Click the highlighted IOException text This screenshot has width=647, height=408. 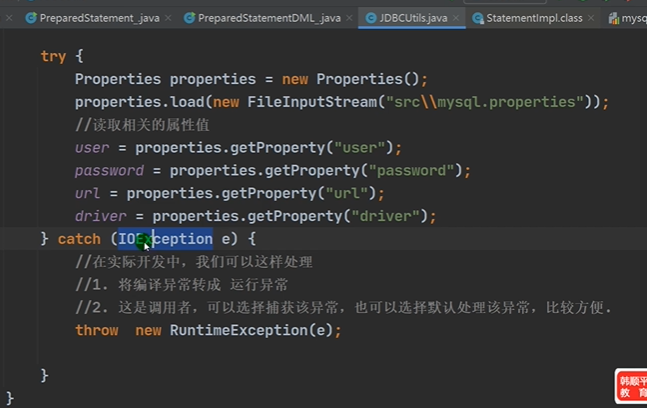pos(165,238)
